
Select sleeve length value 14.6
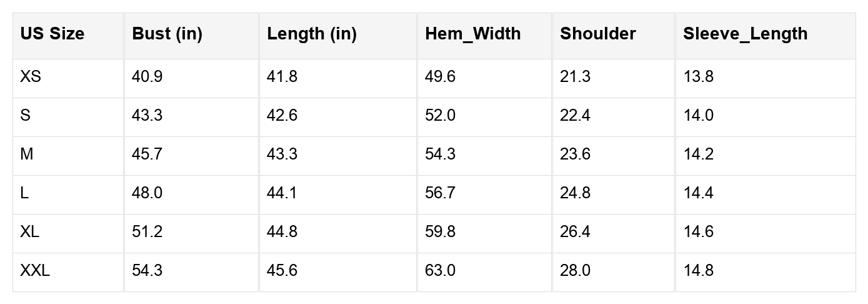(x=699, y=232)
